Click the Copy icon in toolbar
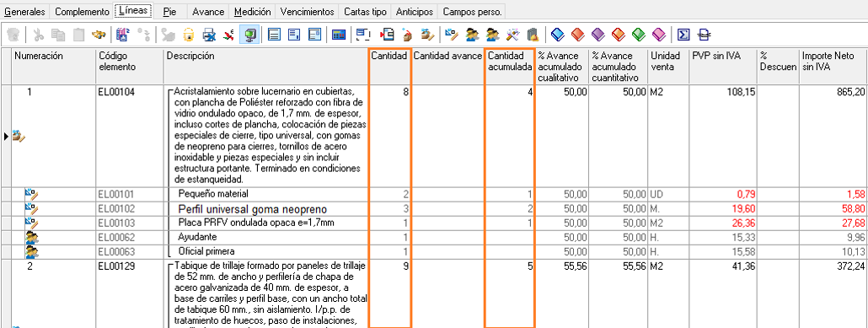The height and width of the screenshot is (328, 868). click(58, 35)
